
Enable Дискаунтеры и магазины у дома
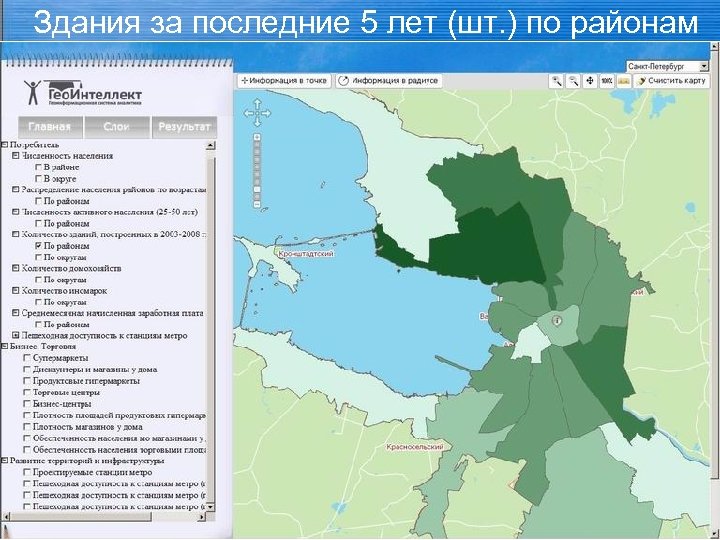click(28, 369)
